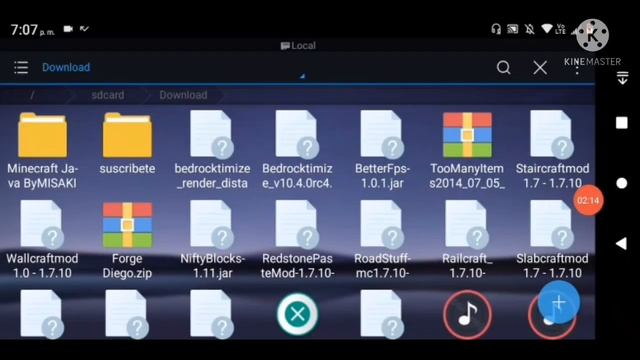Viewport: 640px width, 360px height.
Task: Tap the headphones status bar icon
Action: 496,29
